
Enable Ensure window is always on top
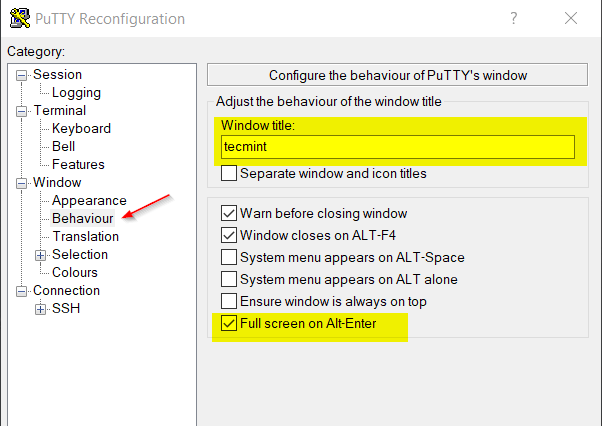230,302
